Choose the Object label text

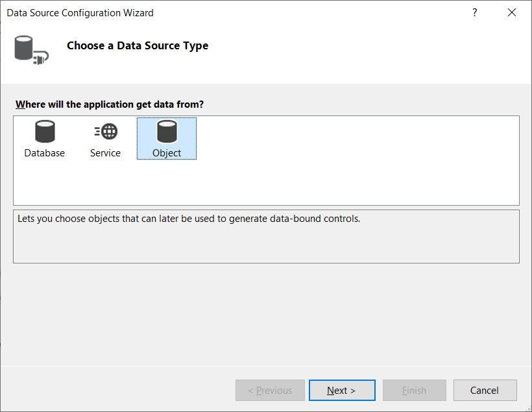point(167,153)
